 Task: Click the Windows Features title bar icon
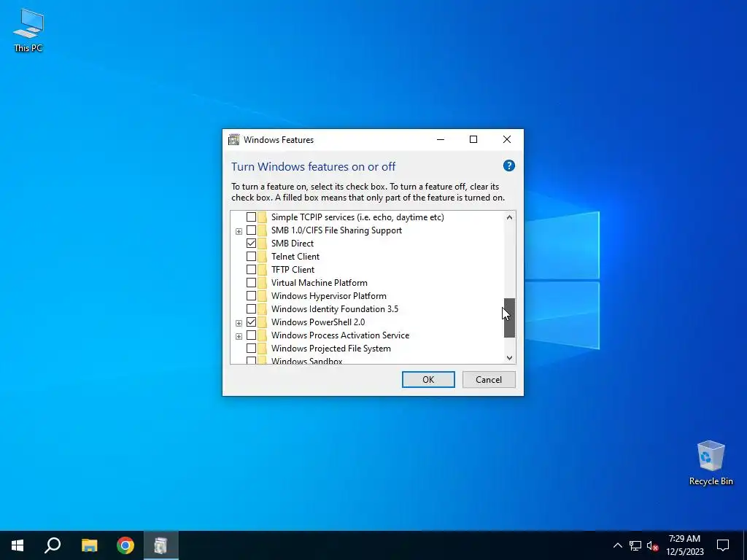[233, 139]
